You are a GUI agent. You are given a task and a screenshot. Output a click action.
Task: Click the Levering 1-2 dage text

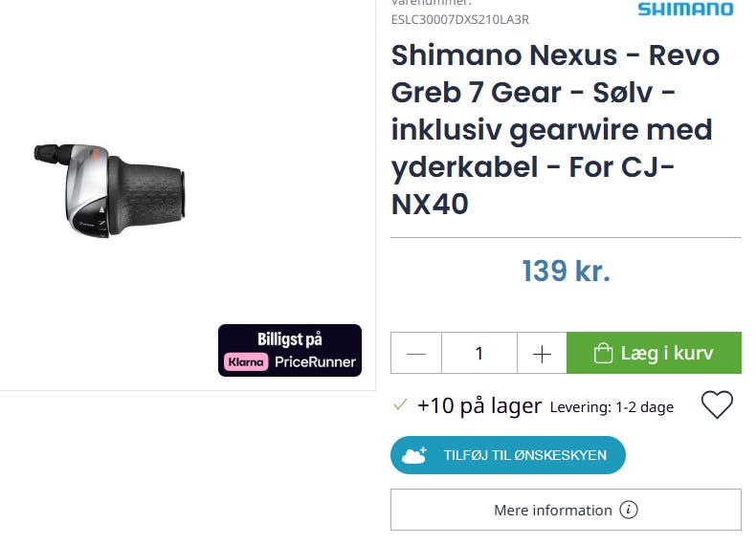click(611, 406)
